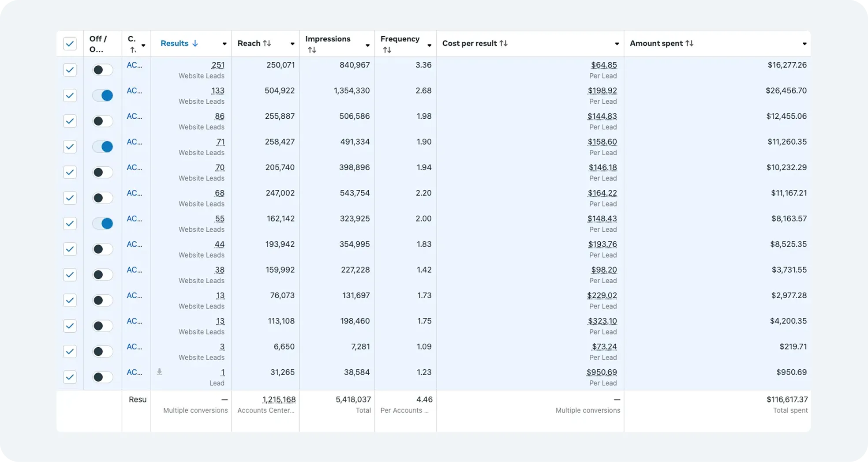Click the Impressions sort arrows icon

(312, 50)
